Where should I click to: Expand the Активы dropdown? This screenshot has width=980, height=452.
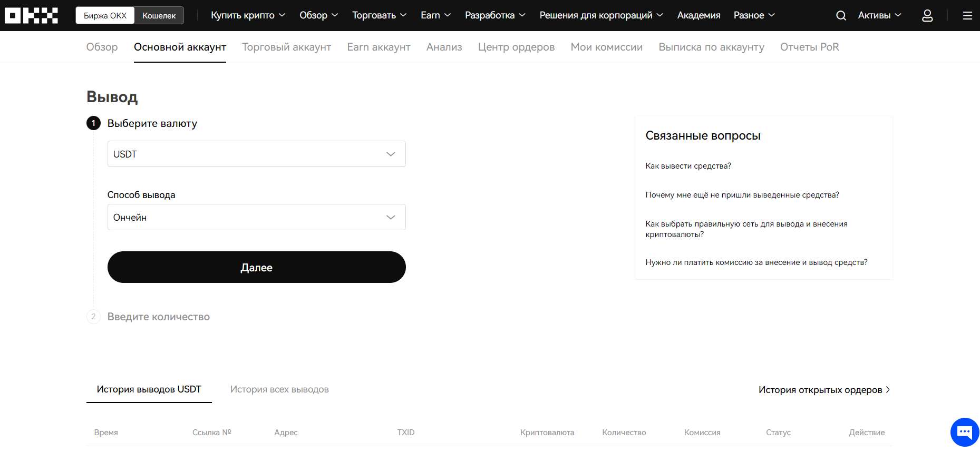(879, 15)
